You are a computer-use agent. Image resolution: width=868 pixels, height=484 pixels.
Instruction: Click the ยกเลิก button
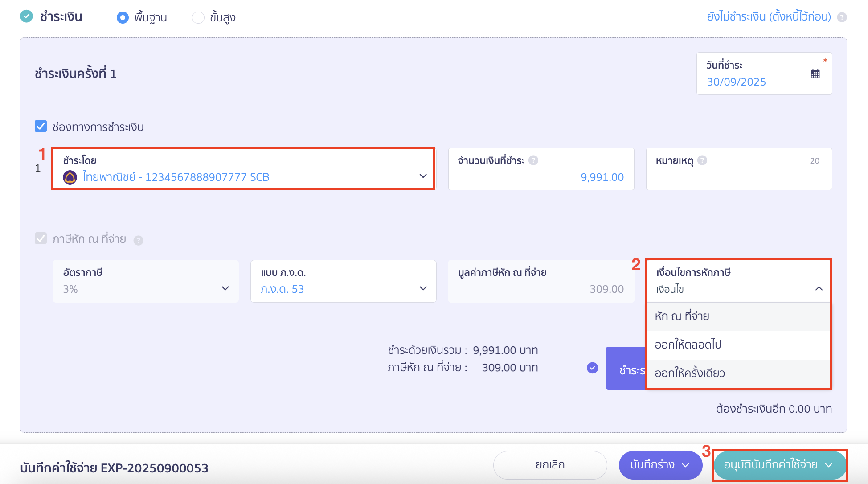click(550, 465)
